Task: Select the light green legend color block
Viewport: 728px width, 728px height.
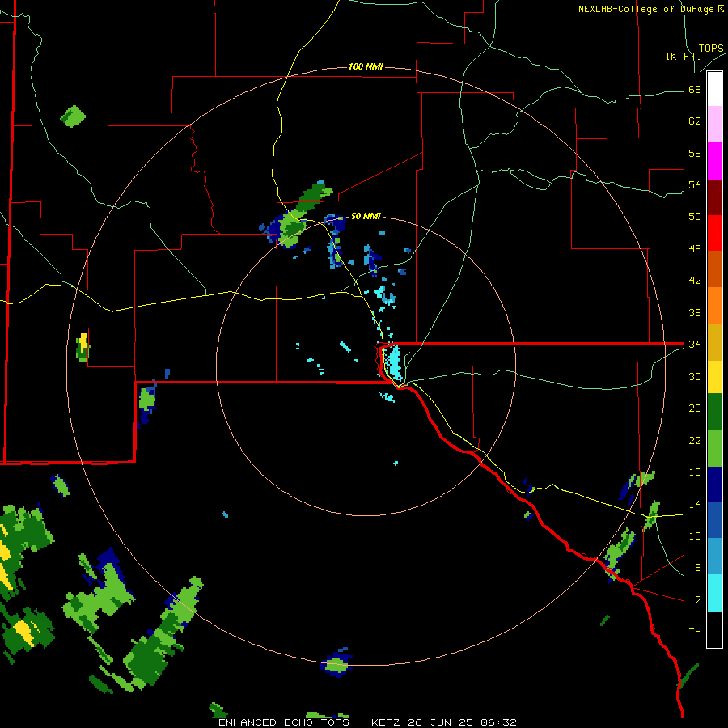Action: click(x=714, y=448)
